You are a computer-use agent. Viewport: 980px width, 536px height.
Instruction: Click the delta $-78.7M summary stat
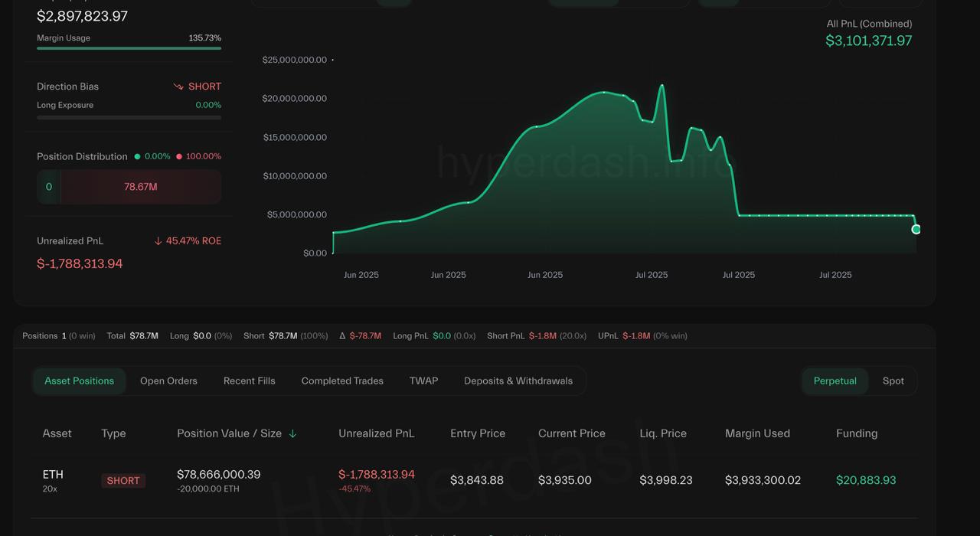[x=360, y=335]
